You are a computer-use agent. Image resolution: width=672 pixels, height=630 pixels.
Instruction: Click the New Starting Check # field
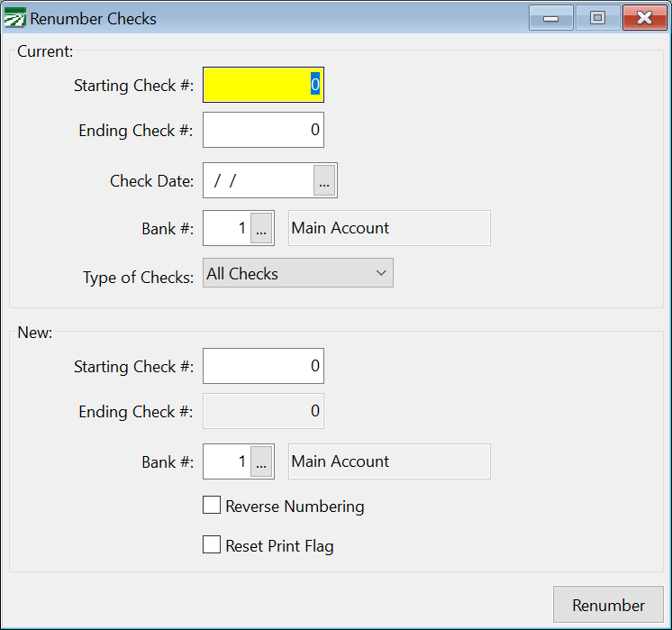tap(262, 367)
